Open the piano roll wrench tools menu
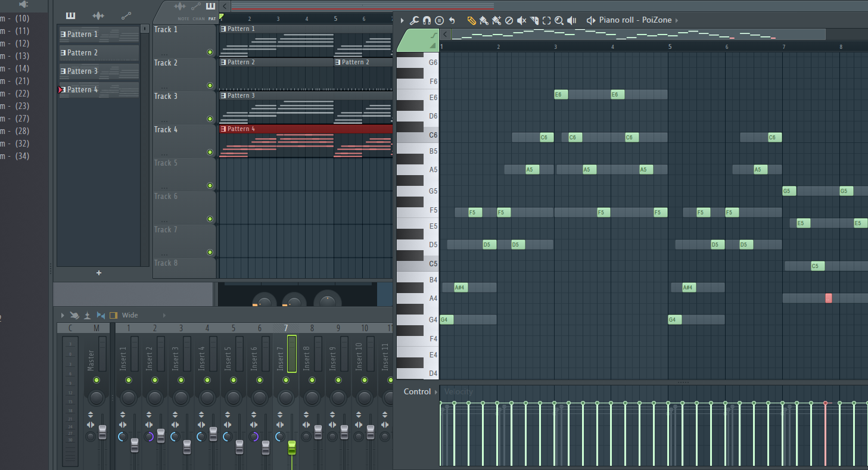The width and height of the screenshot is (868, 470). 415,20
